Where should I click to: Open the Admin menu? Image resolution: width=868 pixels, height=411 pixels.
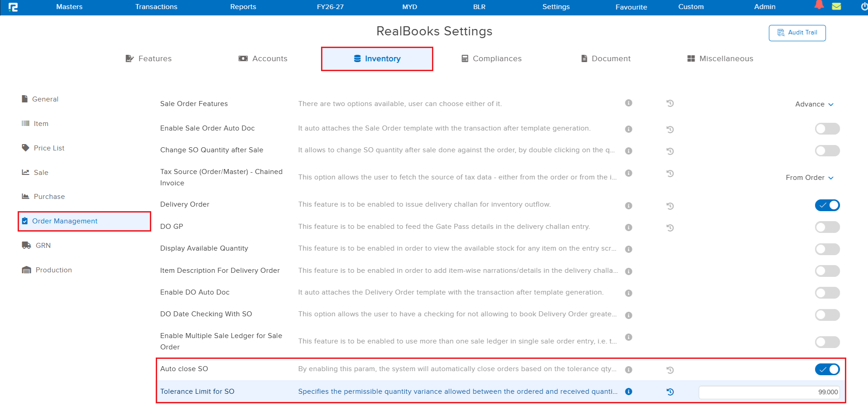click(x=765, y=7)
